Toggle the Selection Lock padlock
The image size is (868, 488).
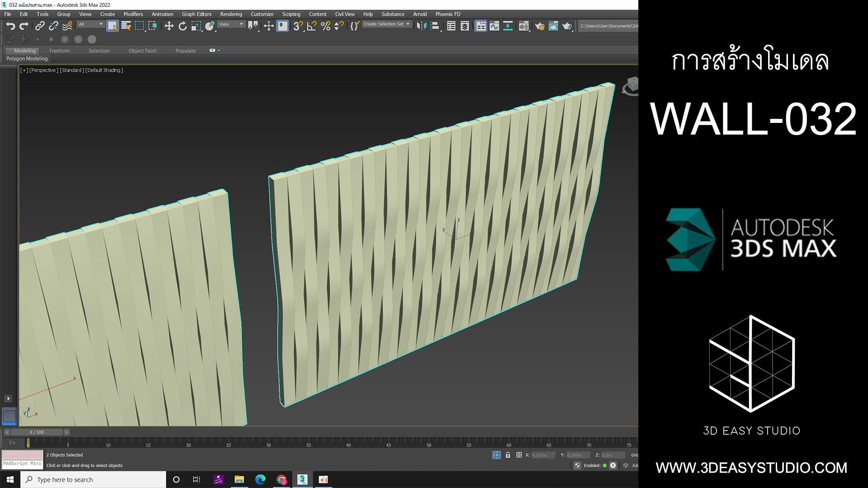click(x=508, y=455)
